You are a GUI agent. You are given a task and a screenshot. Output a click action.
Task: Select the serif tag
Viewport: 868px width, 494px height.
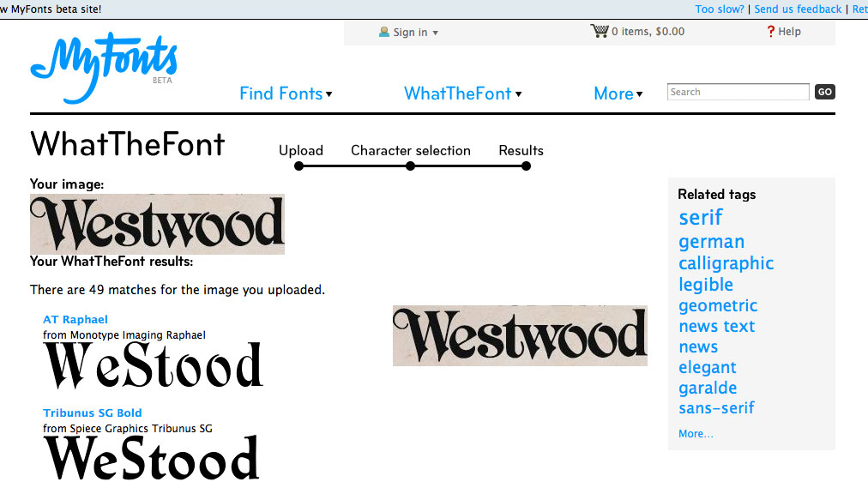[700, 217]
